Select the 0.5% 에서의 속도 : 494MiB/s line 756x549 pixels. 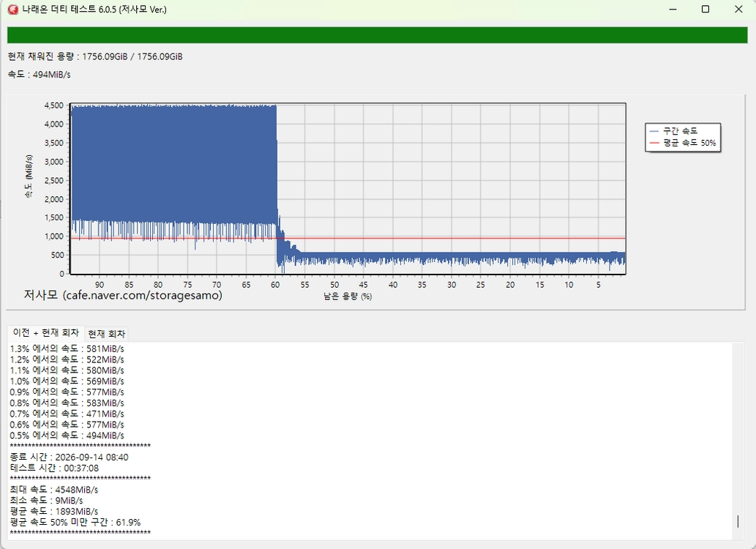(x=67, y=435)
